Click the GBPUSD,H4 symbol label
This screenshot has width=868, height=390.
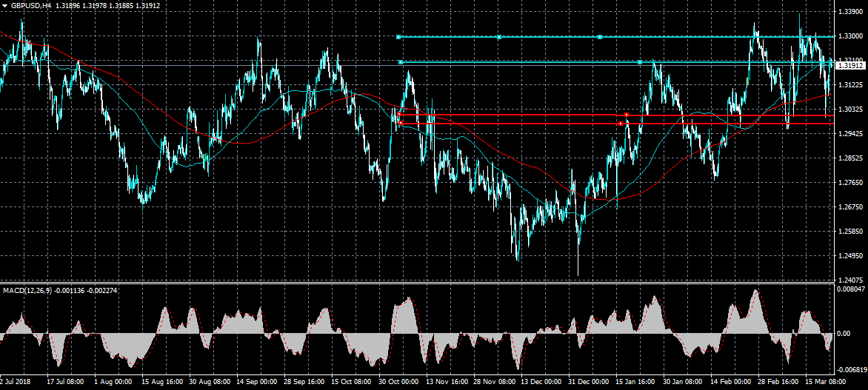tap(31, 5)
